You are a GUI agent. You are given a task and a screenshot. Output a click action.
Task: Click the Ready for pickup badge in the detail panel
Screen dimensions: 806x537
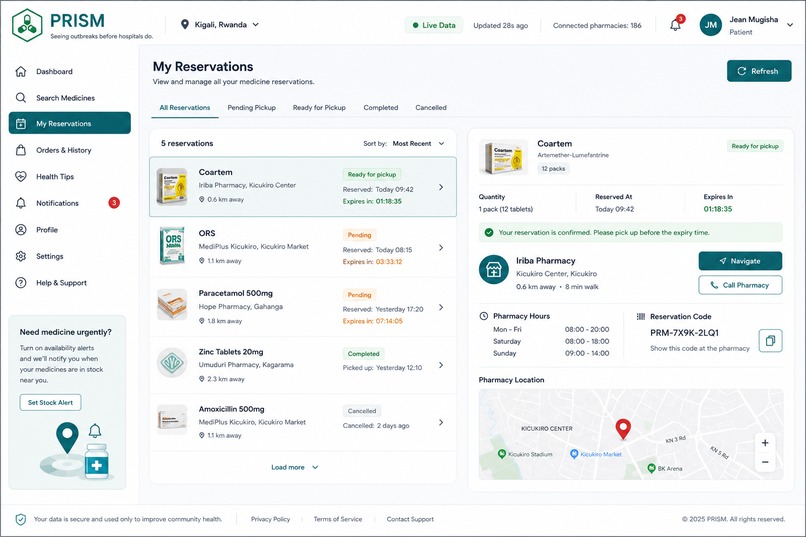755,146
